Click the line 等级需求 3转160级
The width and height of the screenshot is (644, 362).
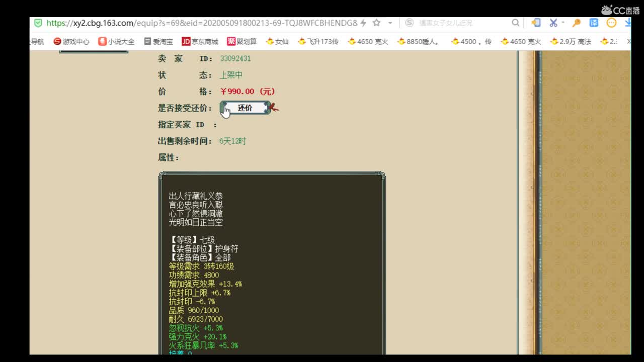click(x=201, y=266)
